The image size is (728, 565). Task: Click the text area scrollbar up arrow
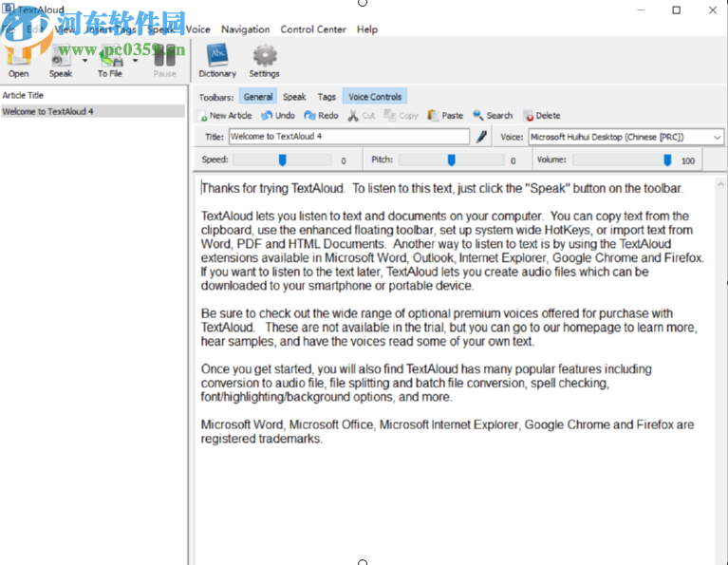click(x=720, y=184)
